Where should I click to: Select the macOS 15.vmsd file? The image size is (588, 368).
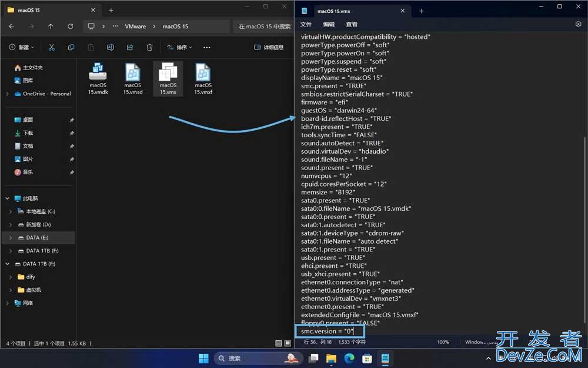(133, 78)
